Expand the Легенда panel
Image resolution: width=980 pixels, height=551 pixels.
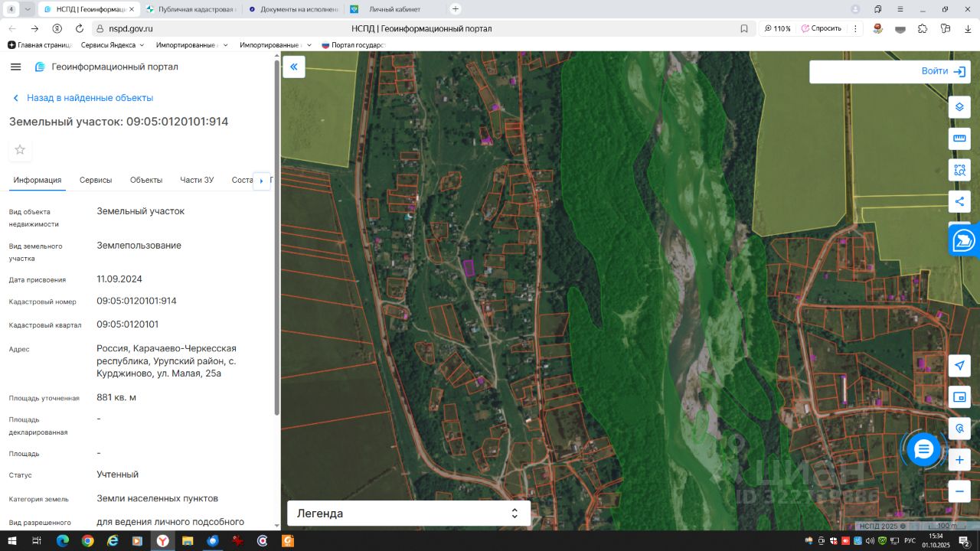coord(409,513)
